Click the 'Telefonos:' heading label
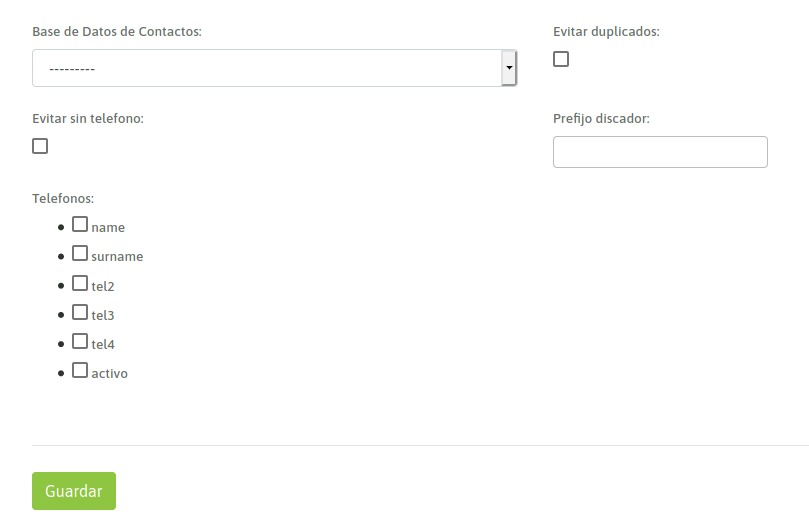The image size is (809, 527). tap(63, 199)
